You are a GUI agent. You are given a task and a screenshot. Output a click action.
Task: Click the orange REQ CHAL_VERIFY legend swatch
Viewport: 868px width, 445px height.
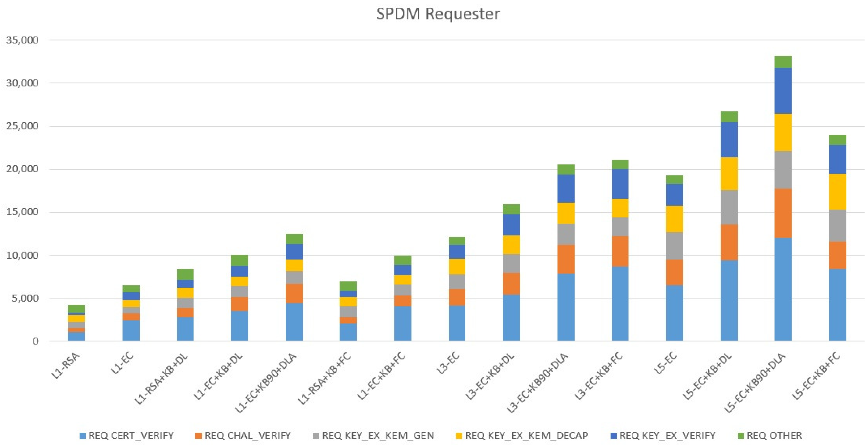click(x=198, y=436)
